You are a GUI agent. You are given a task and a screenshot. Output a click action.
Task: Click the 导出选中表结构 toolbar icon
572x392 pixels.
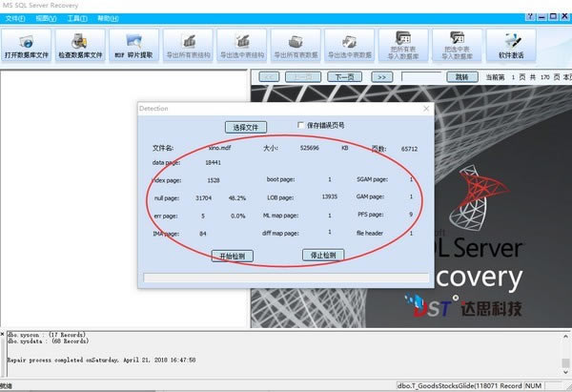point(241,44)
